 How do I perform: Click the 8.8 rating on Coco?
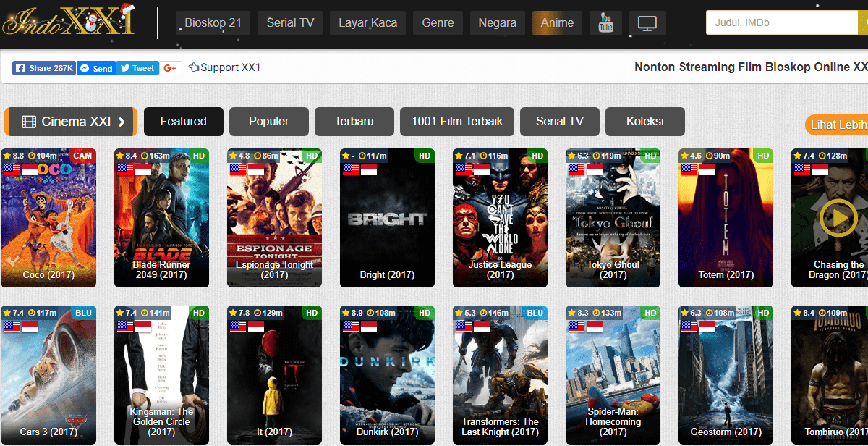tap(14, 156)
